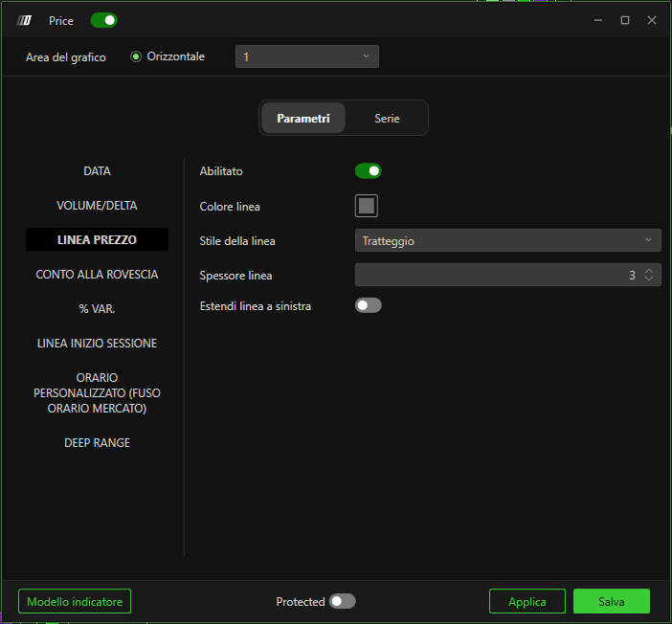Open the Area del grafico dropdown
672x624 pixels.
[x=307, y=56]
